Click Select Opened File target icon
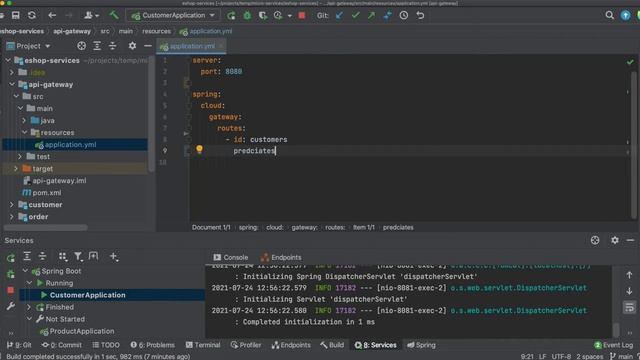 click(x=82, y=46)
